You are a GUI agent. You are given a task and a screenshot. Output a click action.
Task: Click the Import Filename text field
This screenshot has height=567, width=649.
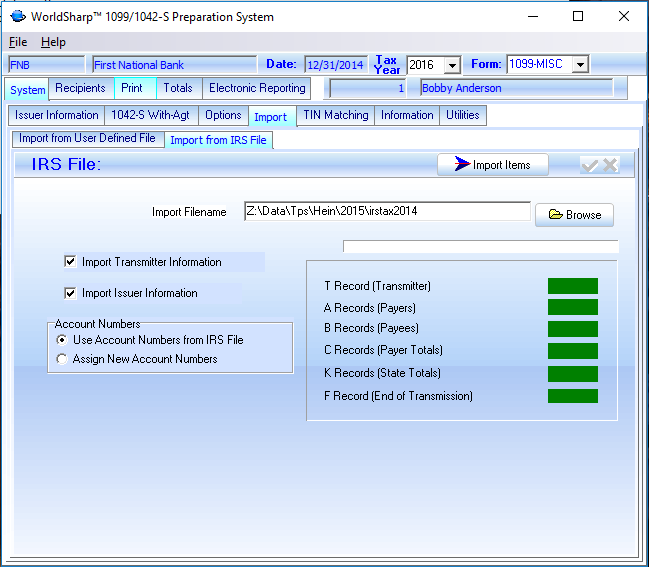click(387, 211)
